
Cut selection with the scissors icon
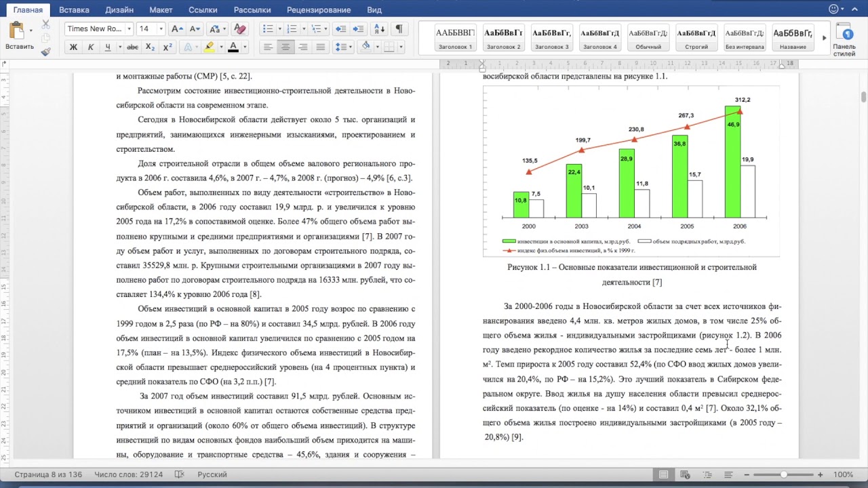[x=45, y=23]
